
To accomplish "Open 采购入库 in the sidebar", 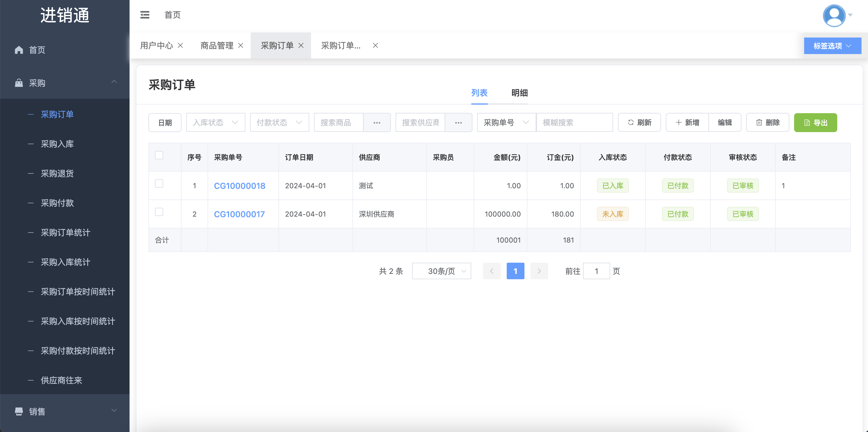I will click(57, 144).
